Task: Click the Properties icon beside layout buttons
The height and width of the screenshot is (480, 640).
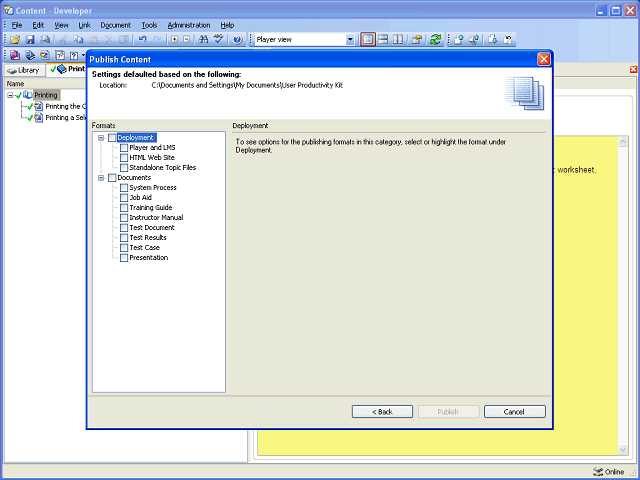Action: 417,40
